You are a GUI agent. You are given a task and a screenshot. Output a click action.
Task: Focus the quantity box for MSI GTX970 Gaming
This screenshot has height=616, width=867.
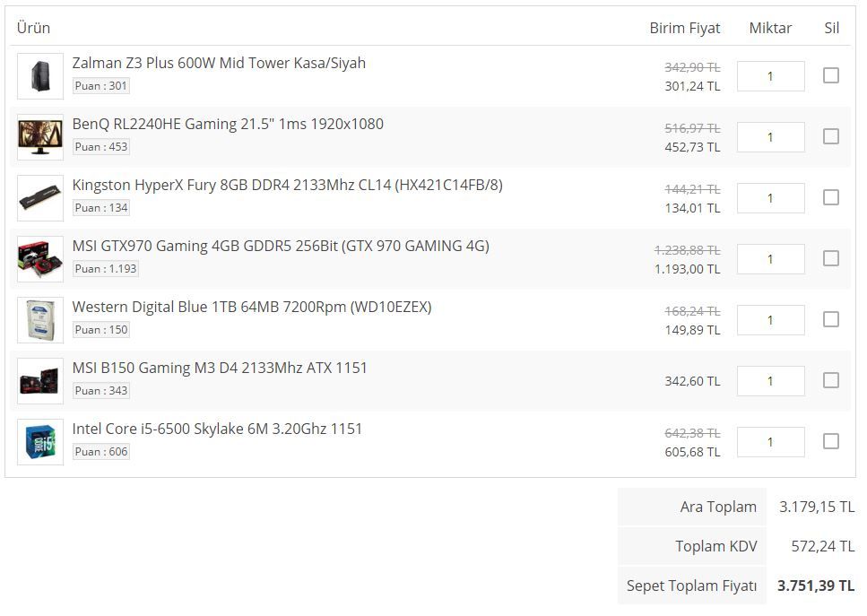click(x=771, y=259)
